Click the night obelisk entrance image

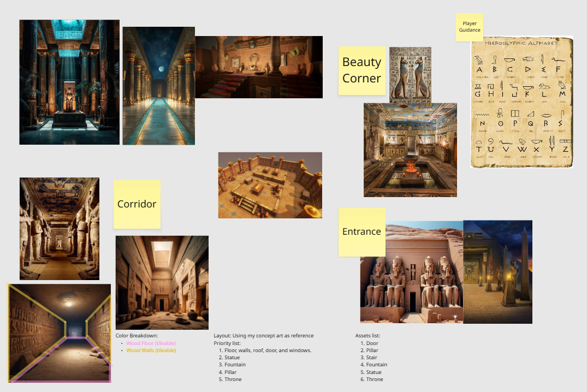pos(497,271)
